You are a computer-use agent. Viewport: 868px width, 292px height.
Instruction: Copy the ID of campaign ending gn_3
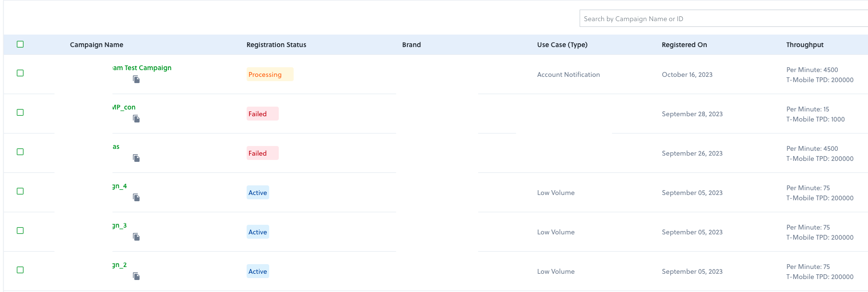point(136,237)
